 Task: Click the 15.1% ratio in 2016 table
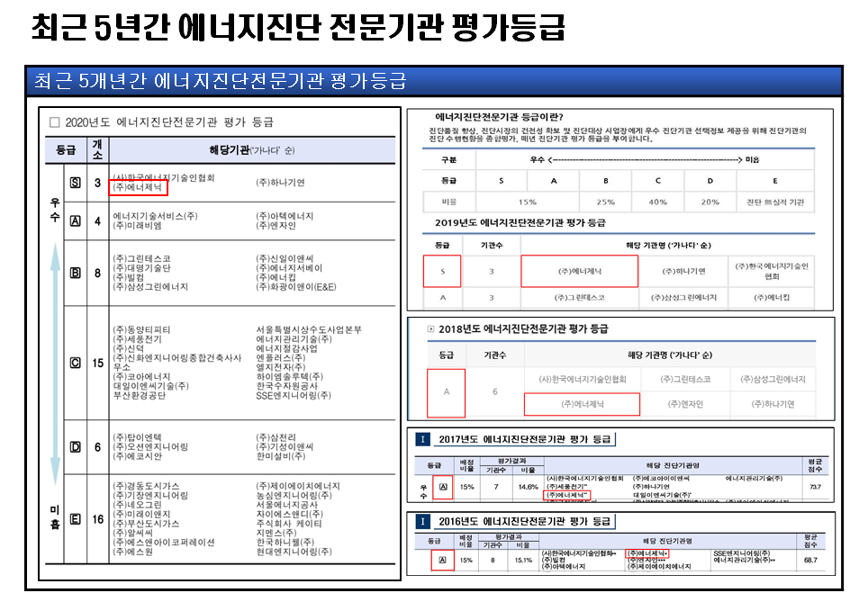[x=523, y=560]
